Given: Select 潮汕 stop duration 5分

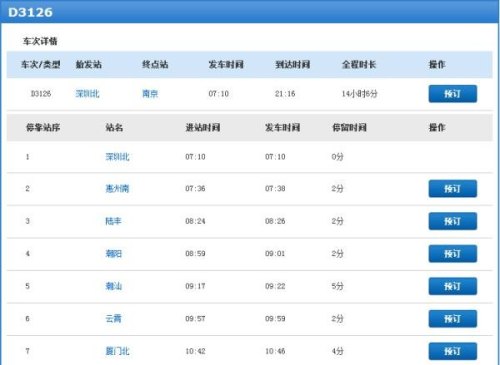Looking at the screenshot, I should pos(337,286).
